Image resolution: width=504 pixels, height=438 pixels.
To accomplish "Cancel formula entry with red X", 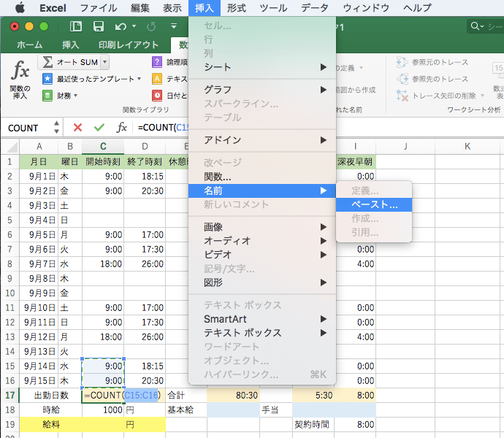I will (x=77, y=128).
